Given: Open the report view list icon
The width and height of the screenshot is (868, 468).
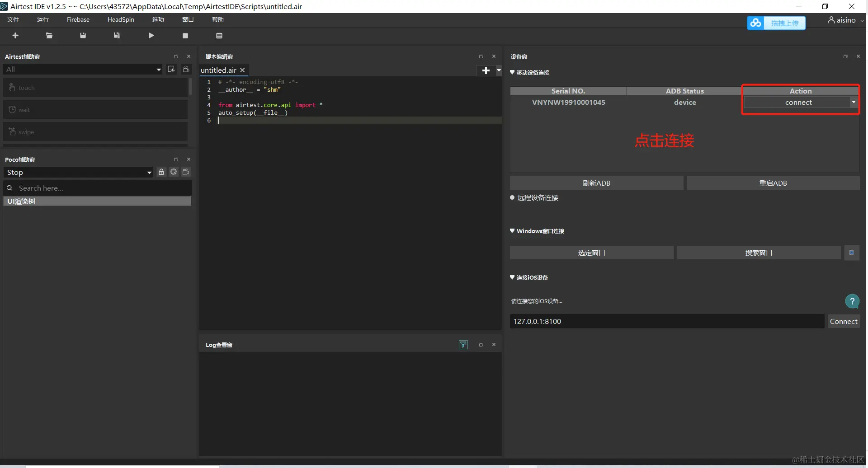Looking at the screenshot, I should click(x=219, y=36).
